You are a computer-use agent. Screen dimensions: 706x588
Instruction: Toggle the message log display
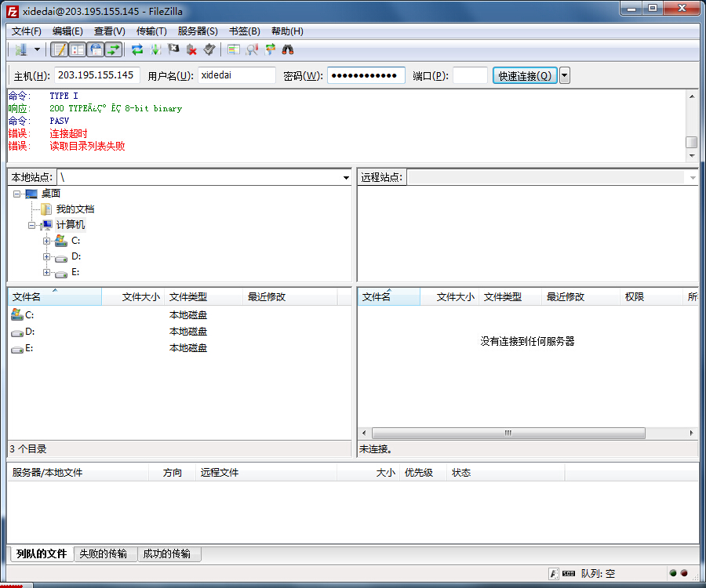point(59,49)
